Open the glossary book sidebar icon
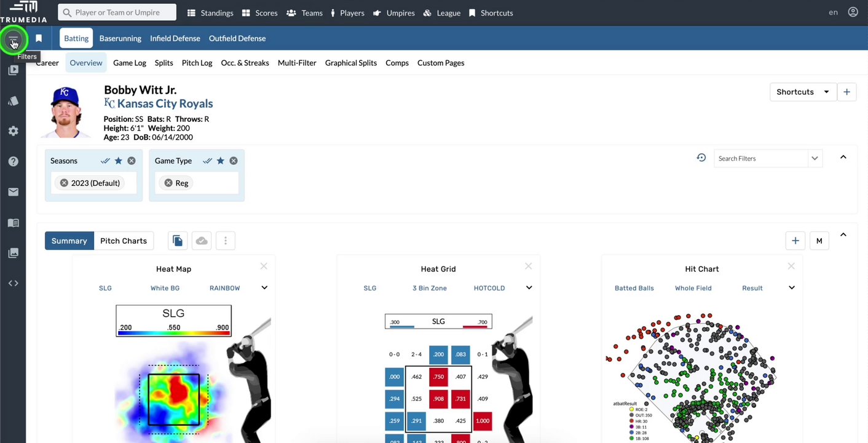The image size is (868, 443). point(13,223)
